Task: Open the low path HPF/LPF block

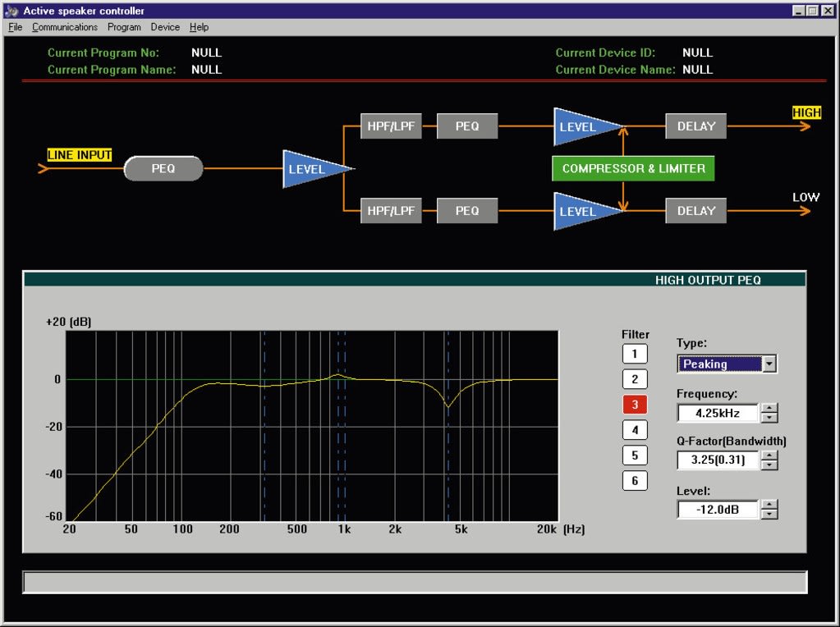Action: [391, 211]
